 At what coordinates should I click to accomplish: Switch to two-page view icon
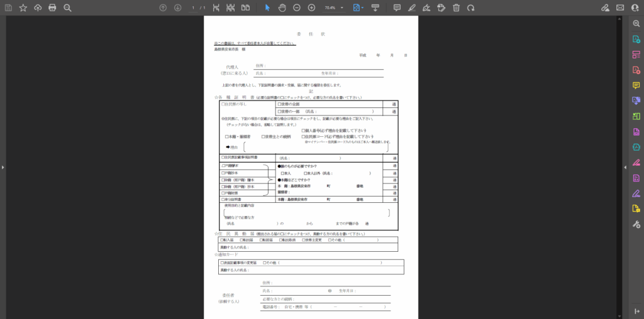point(246,8)
